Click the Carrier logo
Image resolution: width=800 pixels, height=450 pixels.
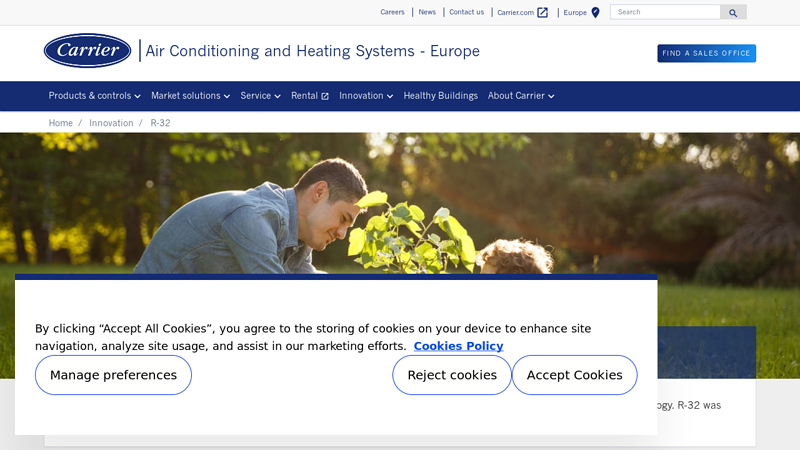(x=87, y=51)
